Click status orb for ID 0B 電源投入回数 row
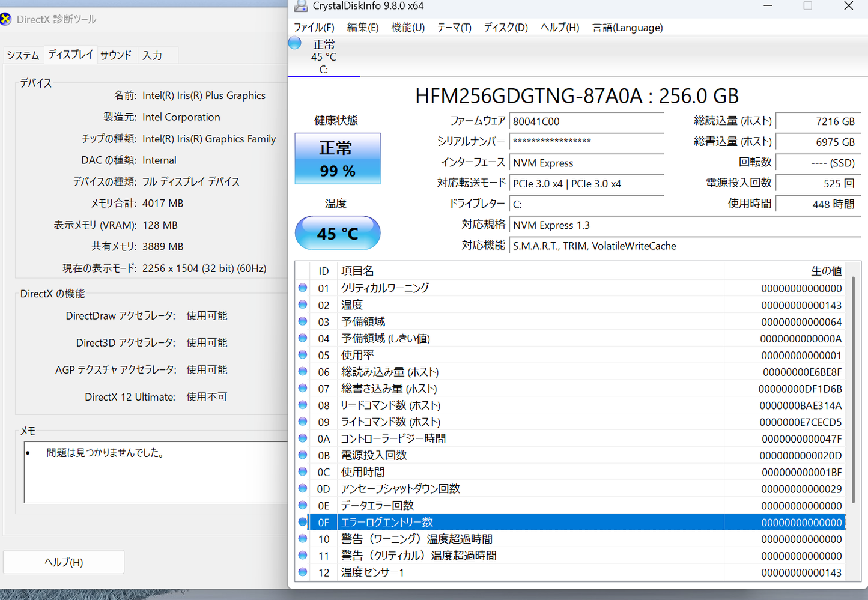This screenshot has height=600, width=868. 303,455
